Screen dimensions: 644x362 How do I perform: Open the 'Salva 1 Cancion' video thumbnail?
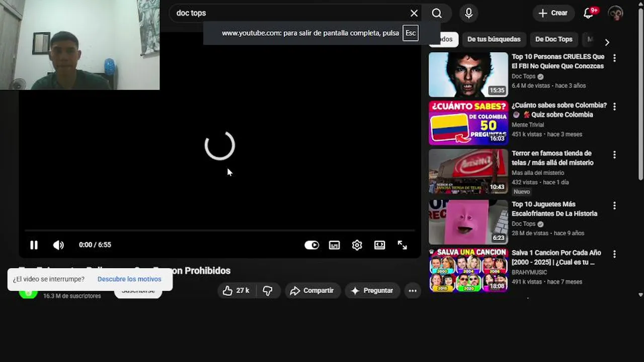point(468,270)
